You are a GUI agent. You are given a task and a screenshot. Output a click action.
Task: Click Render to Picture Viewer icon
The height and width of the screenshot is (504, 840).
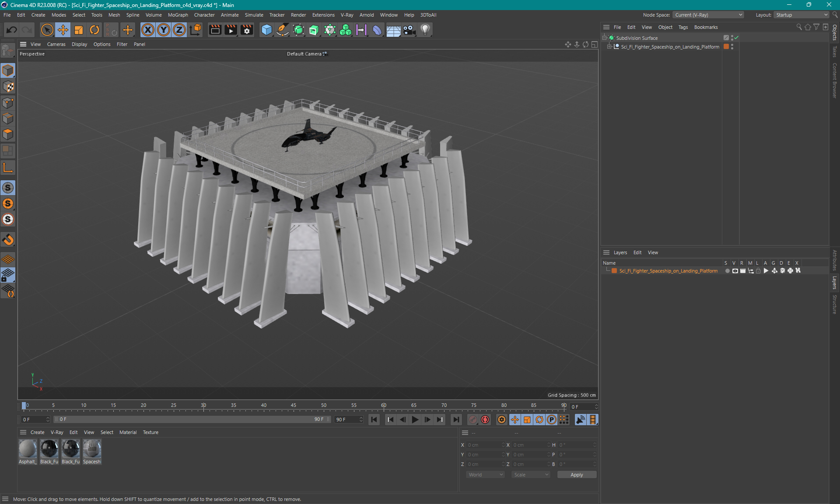(x=231, y=30)
